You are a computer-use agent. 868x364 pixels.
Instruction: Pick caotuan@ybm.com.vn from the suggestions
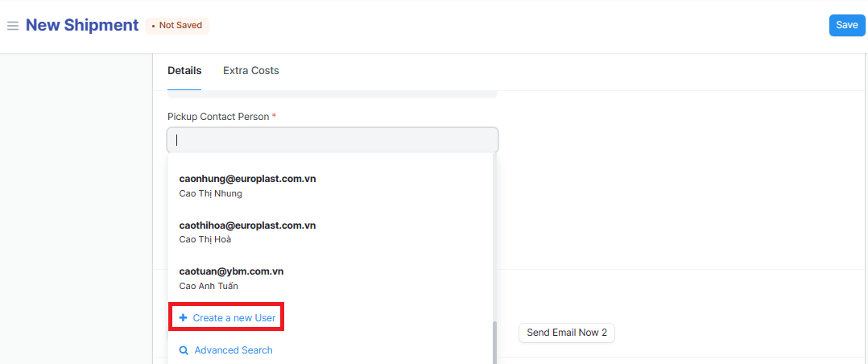point(231,271)
